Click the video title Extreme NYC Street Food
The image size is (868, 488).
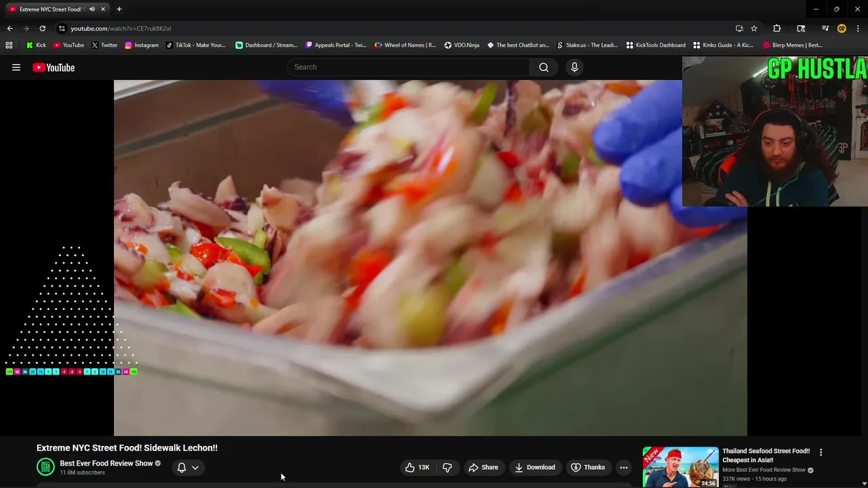pyautogui.click(x=127, y=448)
